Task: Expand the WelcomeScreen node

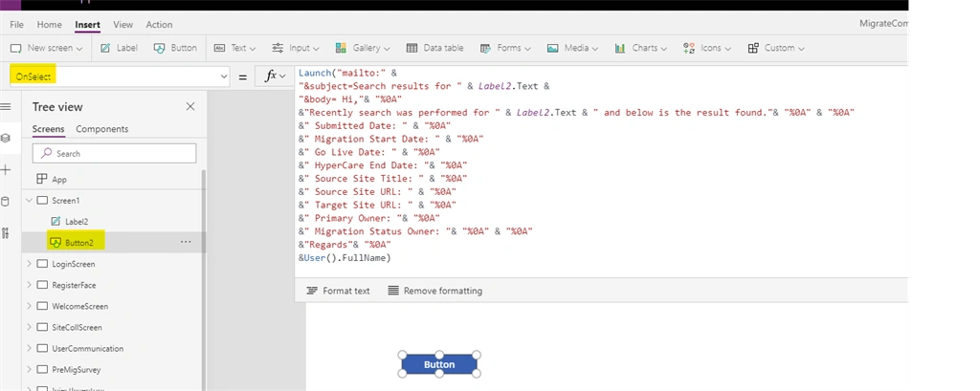Action: point(29,306)
